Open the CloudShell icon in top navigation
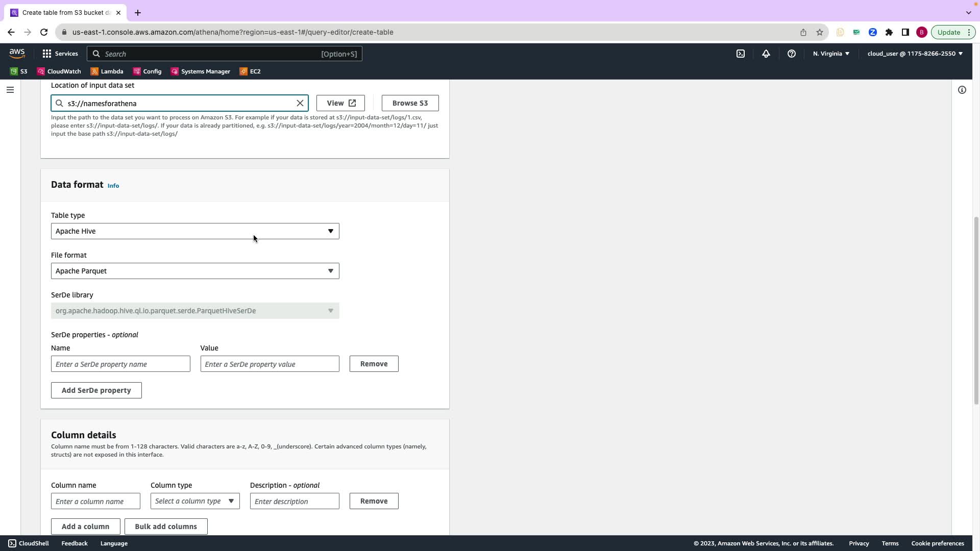 [x=740, y=54]
